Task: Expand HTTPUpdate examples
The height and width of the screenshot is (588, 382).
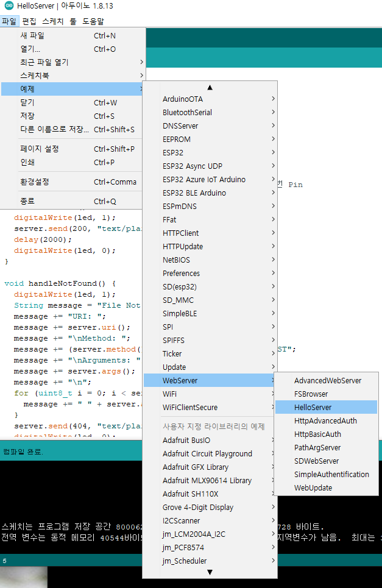Action: point(210,247)
